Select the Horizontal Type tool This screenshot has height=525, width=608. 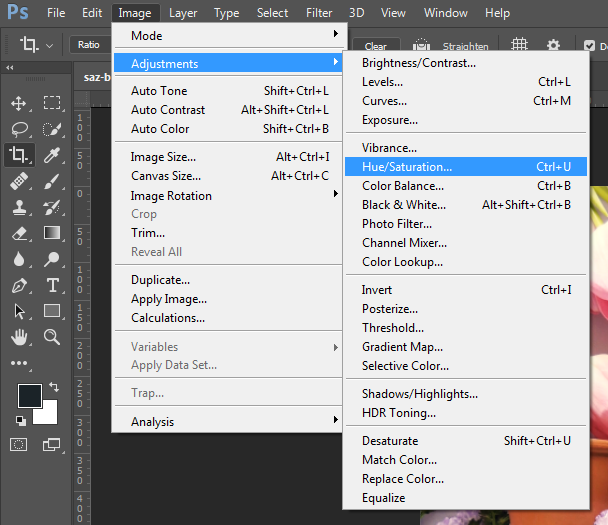click(52, 285)
